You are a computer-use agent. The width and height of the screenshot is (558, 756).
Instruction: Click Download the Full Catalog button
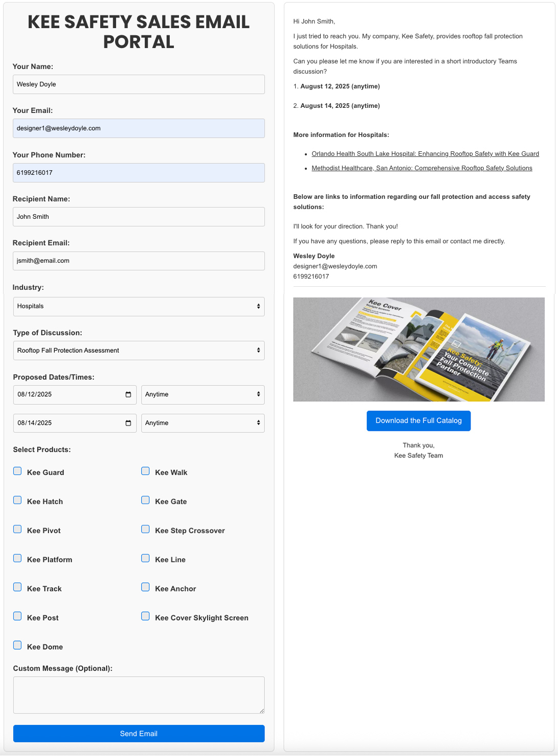click(418, 421)
